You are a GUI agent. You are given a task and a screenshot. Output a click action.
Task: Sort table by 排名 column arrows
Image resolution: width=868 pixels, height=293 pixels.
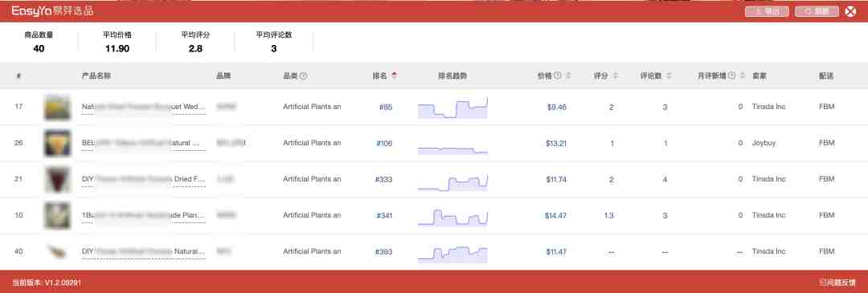(x=394, y=75)
